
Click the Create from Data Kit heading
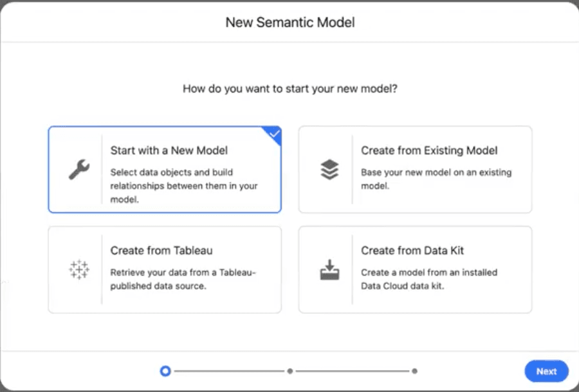pyautogui.click(x=412, y=251)
